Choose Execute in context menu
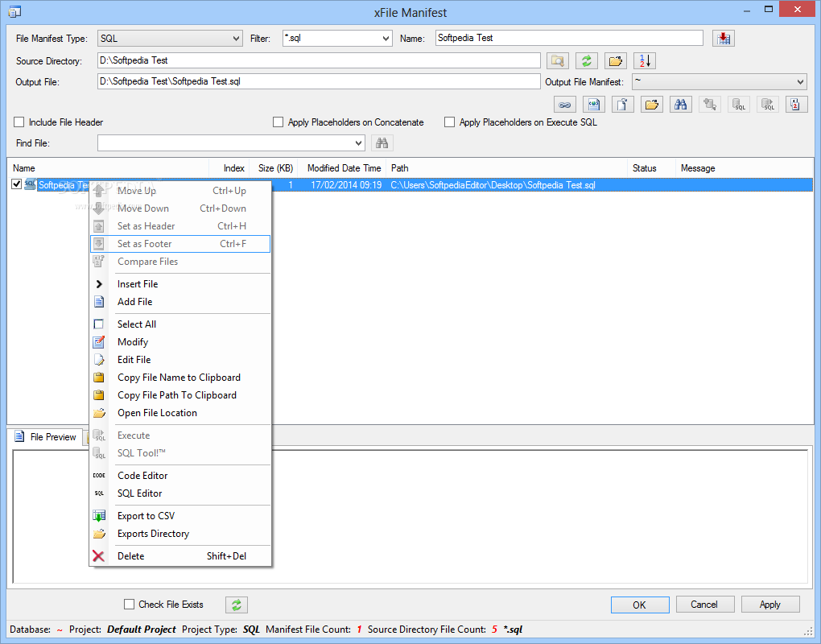 pos(180,436)
